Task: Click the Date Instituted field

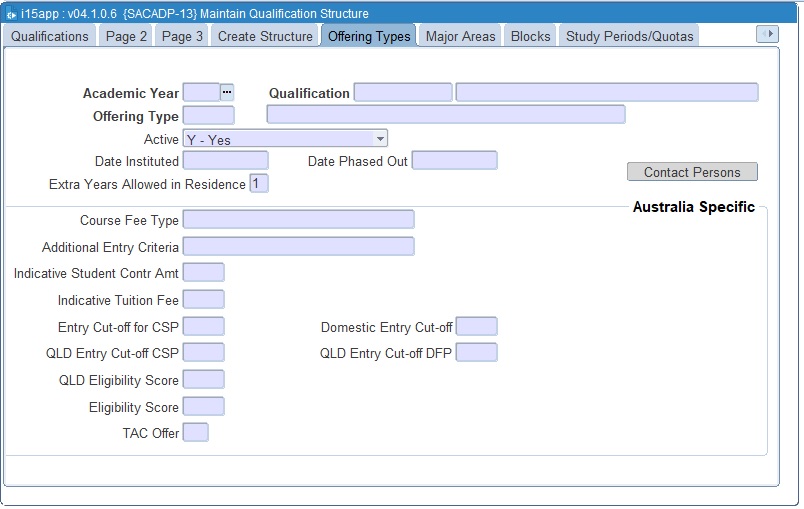Action: 225,160
